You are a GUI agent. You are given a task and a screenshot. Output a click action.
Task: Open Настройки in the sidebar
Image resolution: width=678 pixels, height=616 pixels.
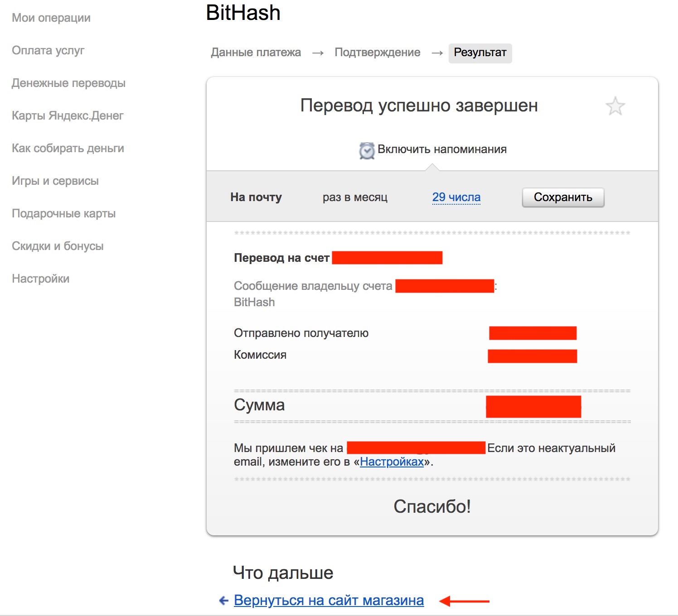(41, 279)
